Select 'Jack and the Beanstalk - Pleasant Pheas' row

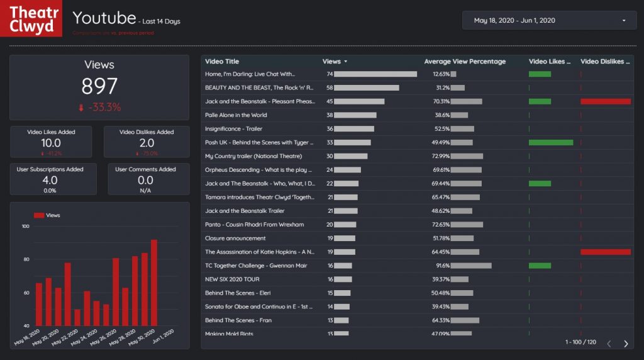click(x=418, y=101)
